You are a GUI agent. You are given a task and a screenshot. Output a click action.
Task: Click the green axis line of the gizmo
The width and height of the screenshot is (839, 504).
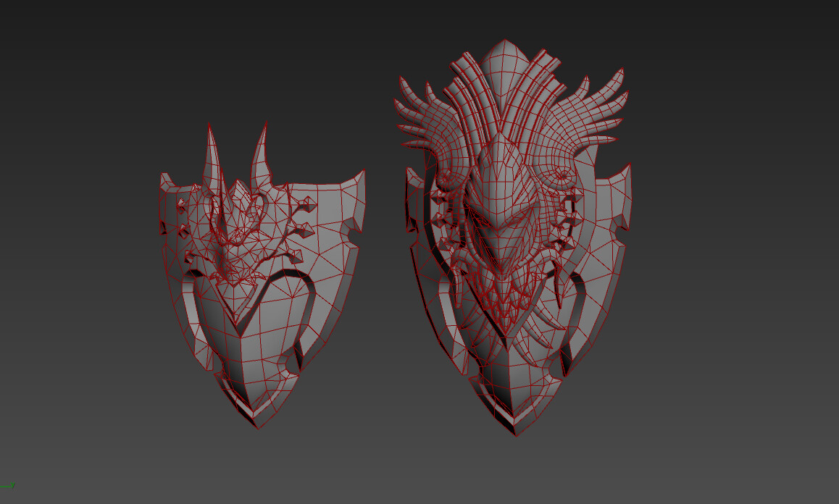click(4, 487)
